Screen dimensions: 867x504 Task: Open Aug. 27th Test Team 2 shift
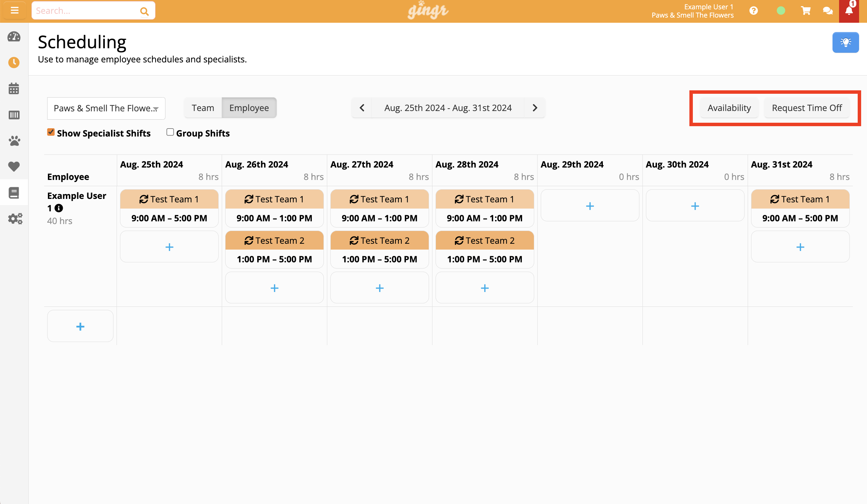coord(379,250)
